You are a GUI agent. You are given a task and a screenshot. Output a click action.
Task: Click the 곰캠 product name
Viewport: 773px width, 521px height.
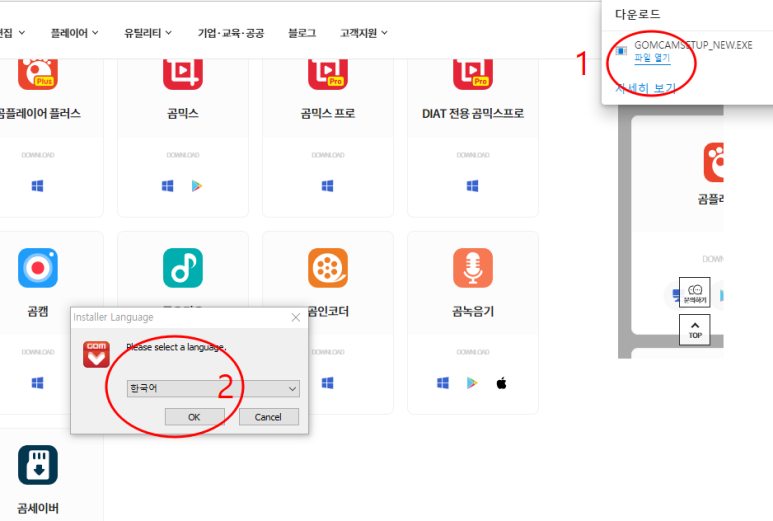38,311
